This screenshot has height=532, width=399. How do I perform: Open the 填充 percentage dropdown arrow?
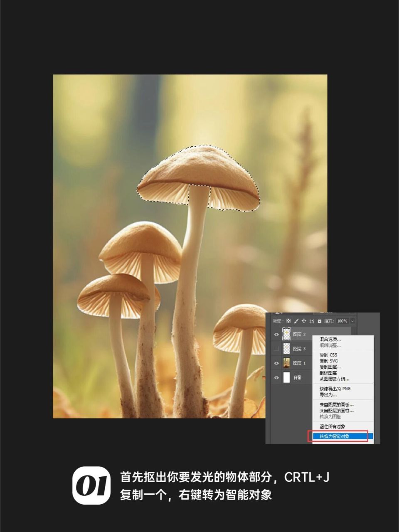pyautogui.click(x=352, y=321)
